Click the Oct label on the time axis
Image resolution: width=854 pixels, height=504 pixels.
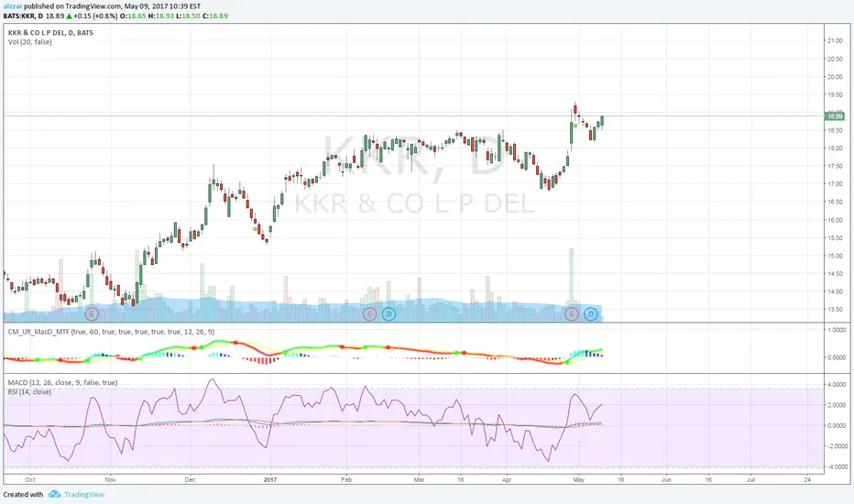point(30,480)
